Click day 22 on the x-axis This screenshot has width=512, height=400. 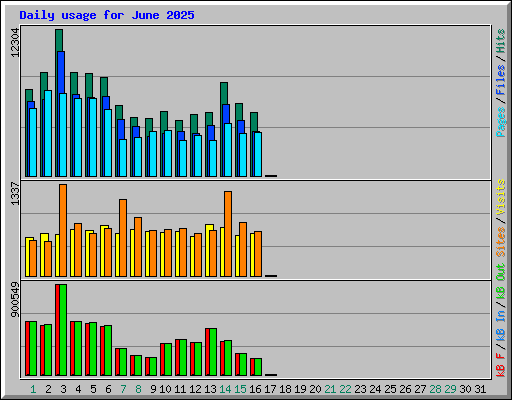(x=345, y=389)
